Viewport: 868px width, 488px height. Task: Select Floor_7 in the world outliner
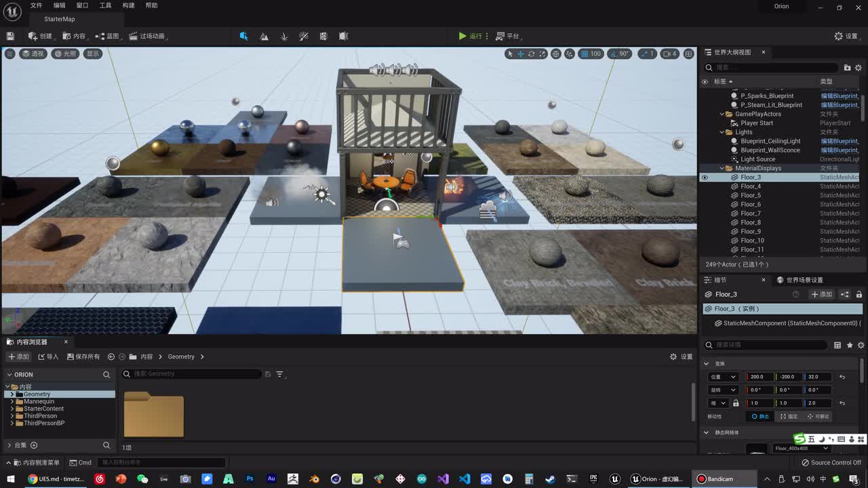click(751, 213)
